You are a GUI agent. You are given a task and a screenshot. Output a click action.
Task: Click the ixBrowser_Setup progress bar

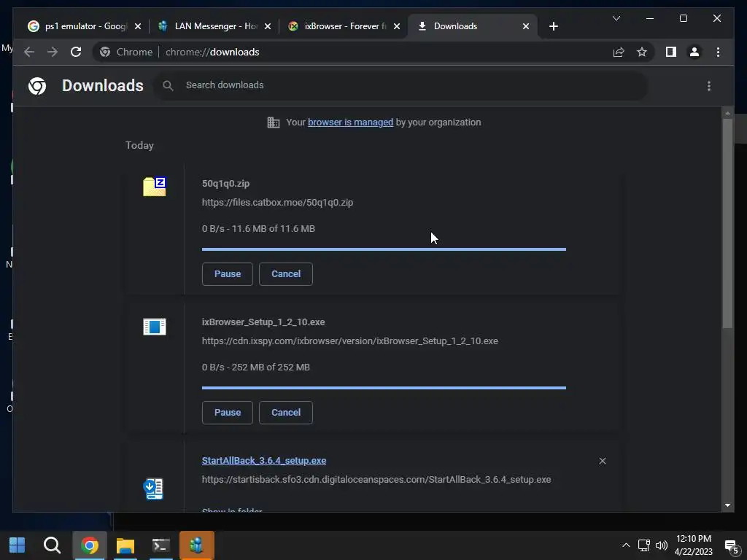coord(384,388)
